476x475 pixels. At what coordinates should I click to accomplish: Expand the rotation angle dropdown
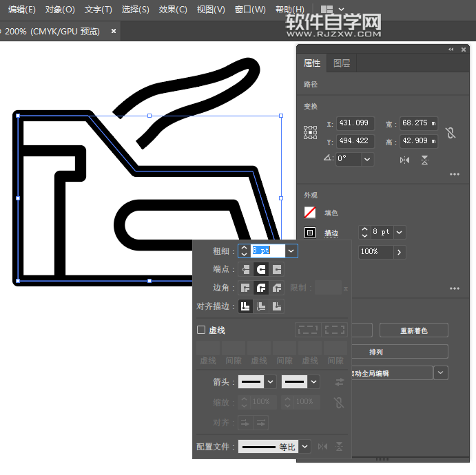367,159
